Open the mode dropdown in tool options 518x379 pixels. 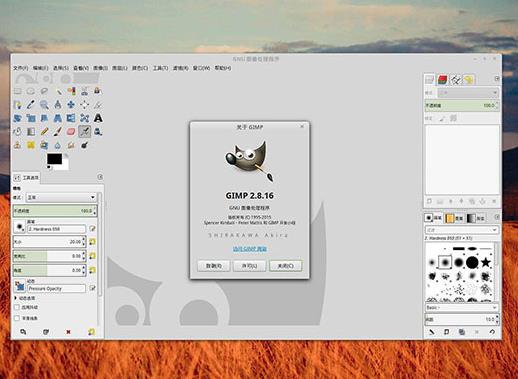(x=61, y=197)
